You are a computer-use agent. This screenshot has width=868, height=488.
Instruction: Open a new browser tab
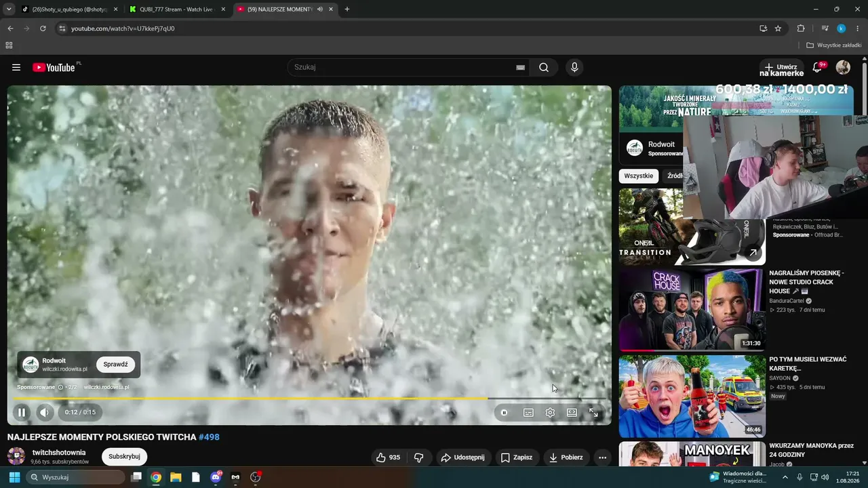pyautogui.click(x=347, y=9)
